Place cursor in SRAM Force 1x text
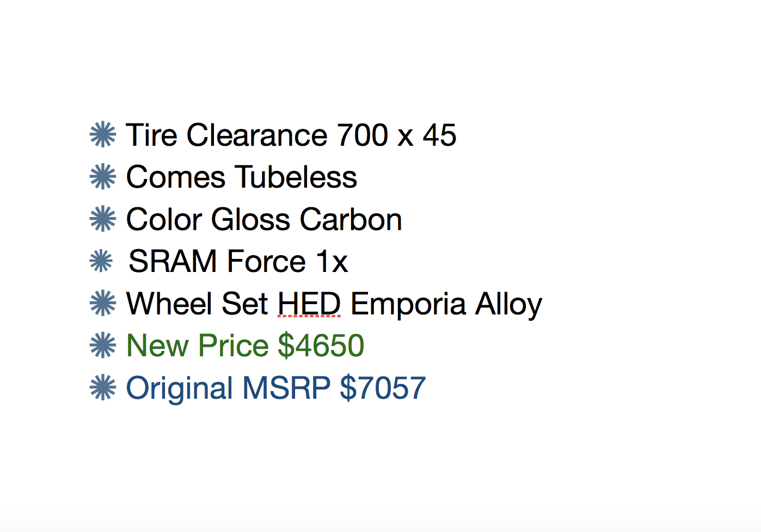 [x=238, y=262]
